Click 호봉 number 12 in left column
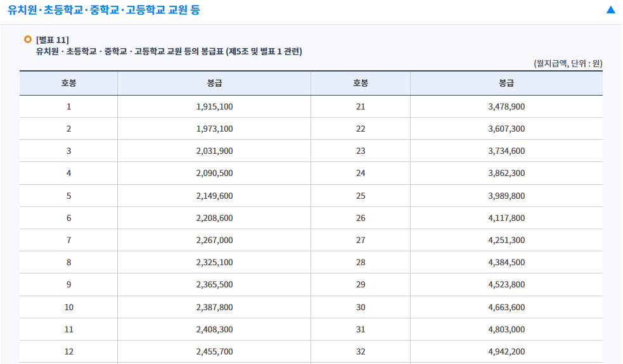 pos(68,352)
